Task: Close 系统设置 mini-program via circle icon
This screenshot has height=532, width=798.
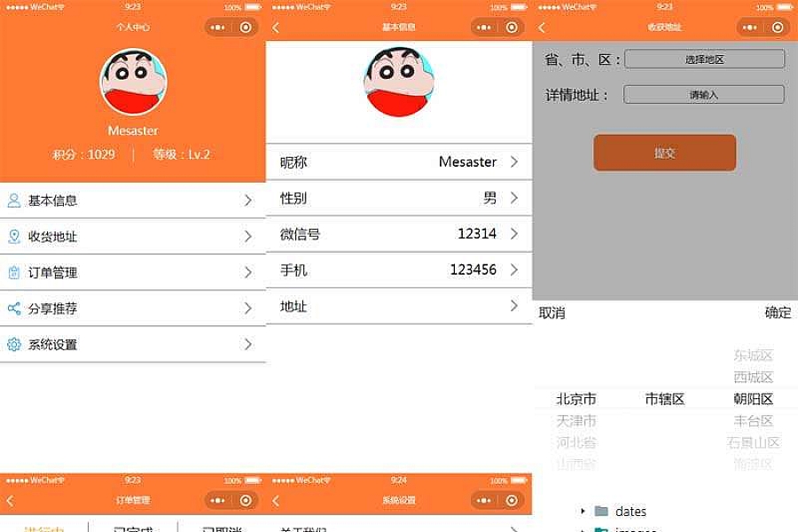Action: click(512, 500)
